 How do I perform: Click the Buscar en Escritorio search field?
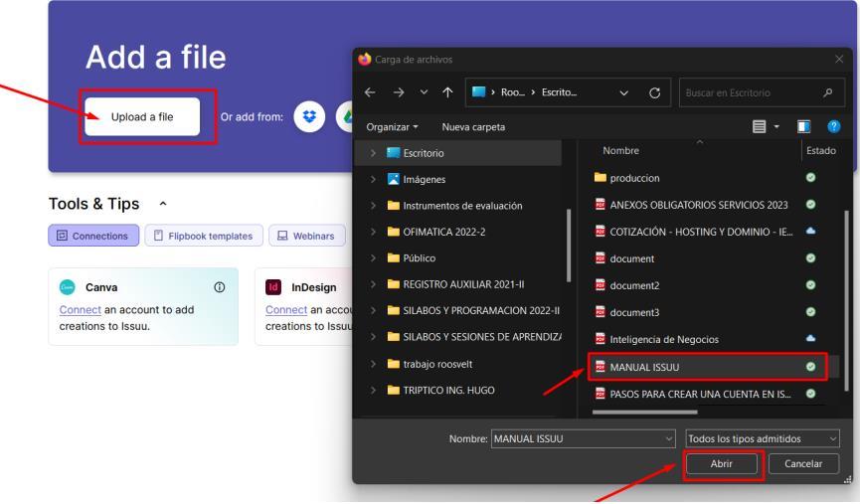762,92
